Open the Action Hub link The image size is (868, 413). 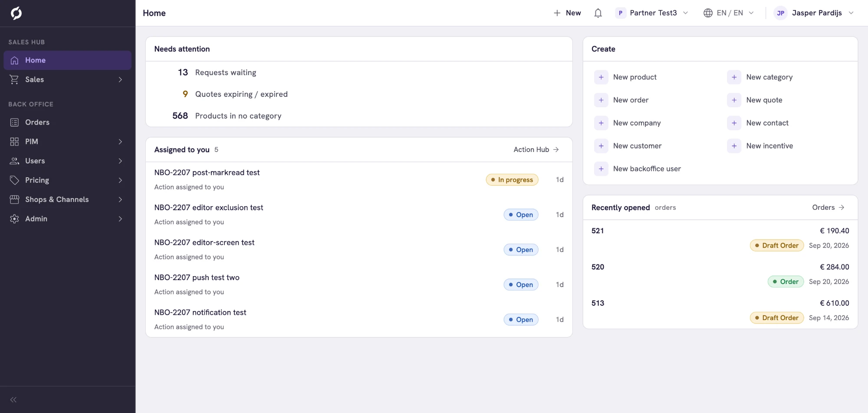pos(536,150)
